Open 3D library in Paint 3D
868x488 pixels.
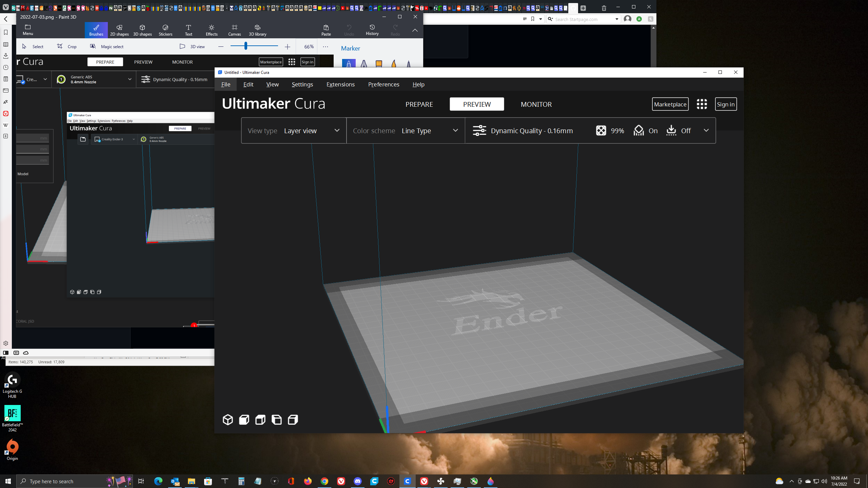click(258, 30)
